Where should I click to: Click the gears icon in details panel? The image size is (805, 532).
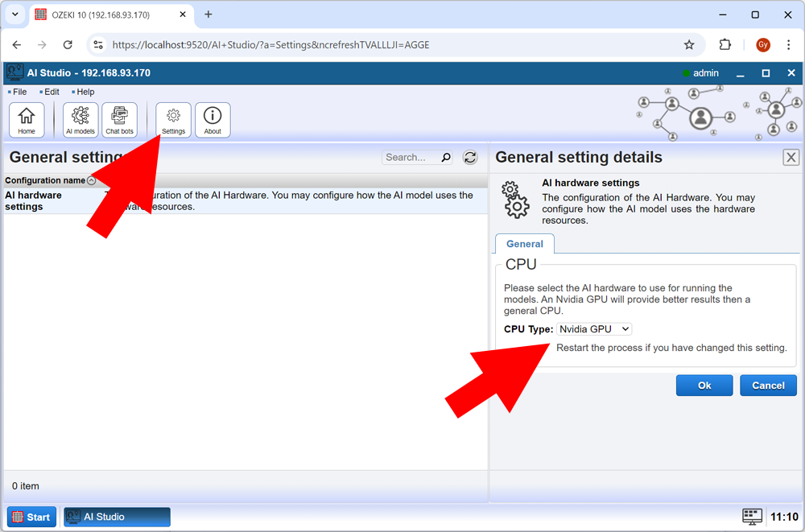[x=515, y=200]
